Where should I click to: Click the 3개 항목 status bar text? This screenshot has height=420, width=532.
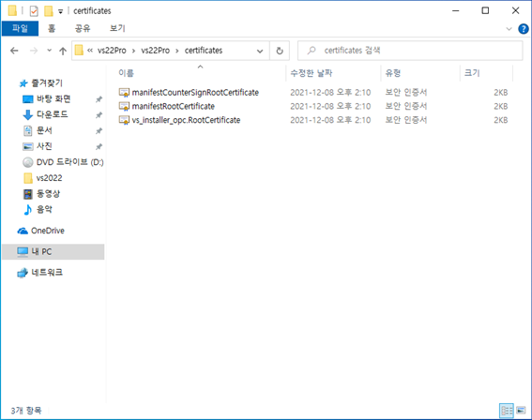pos(26,411)
